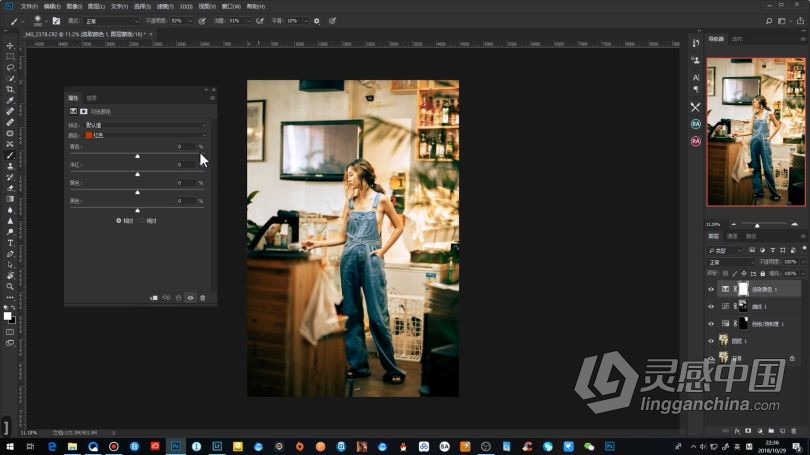
Task: Reset adjustment defaults icon in Properties panel
Action: coord(178,297)
